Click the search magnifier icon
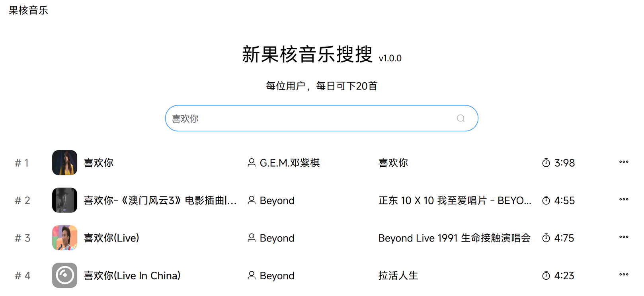The width and height of the screenshot is (644, 296). pos(461,118)
